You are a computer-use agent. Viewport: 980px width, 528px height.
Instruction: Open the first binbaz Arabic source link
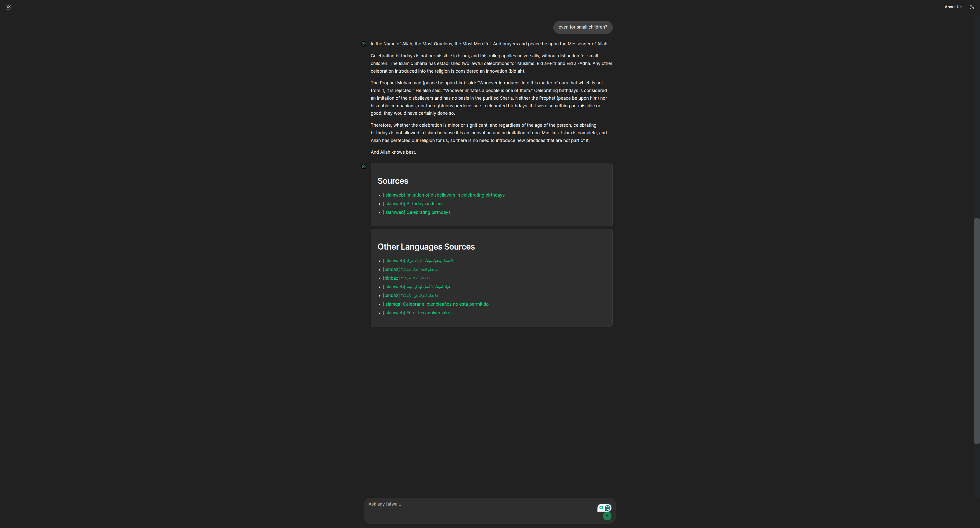pyautogui.click(x=410, y=269)
